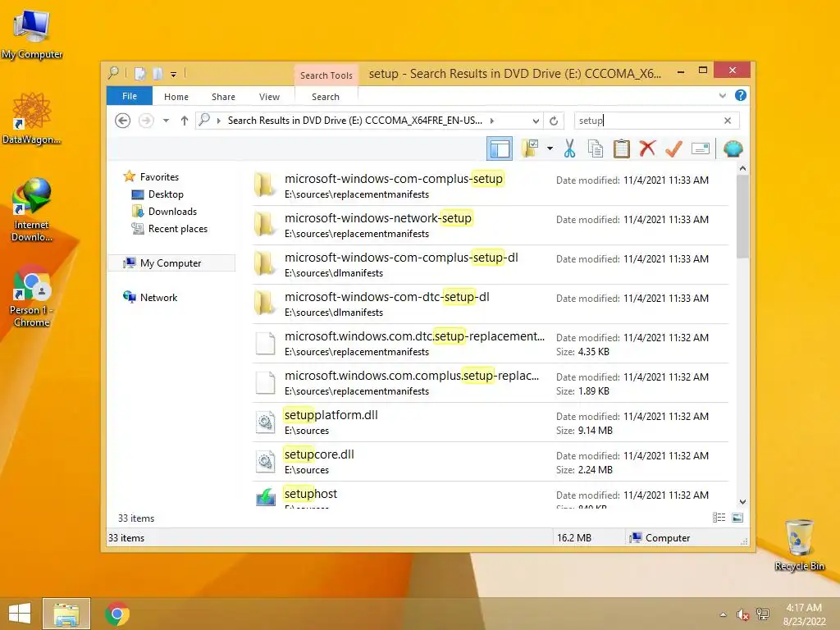Select file microsoft.windows.com.dtc.setup-replacement
The width and height of the screenshot is (840, 630).
tap(491, 344)
